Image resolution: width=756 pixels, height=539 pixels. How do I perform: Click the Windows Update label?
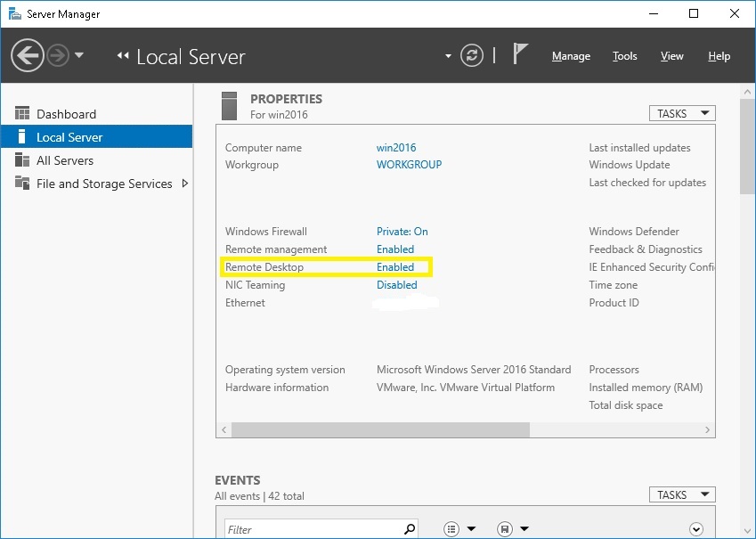[630, 165]
